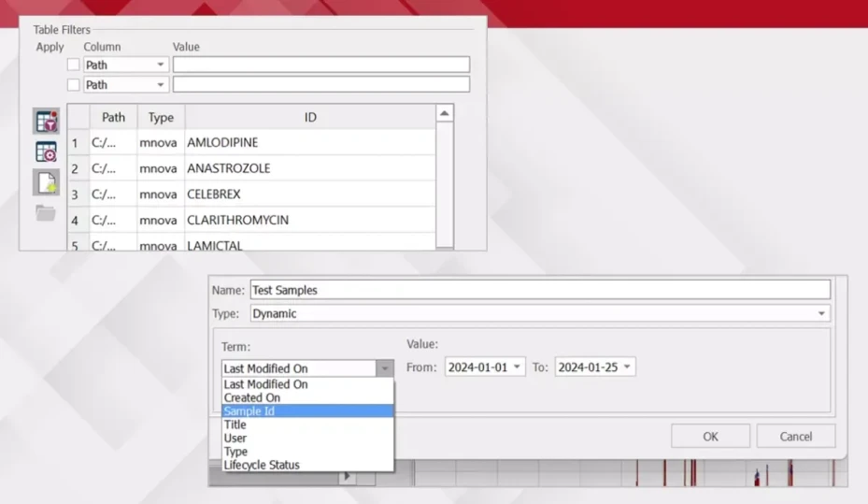
Task: Click the ID column header
Action: (310, 117)
